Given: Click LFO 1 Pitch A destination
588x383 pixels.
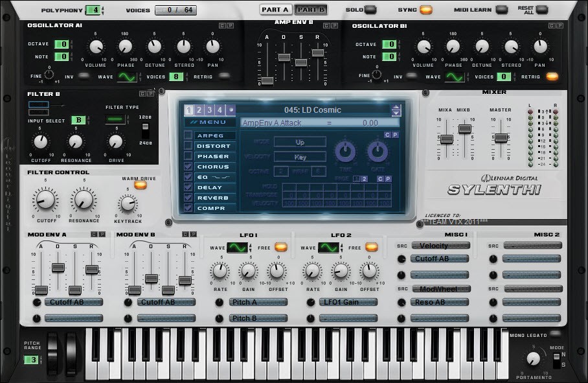Looking at the screenshot, I should click(258, 302).
